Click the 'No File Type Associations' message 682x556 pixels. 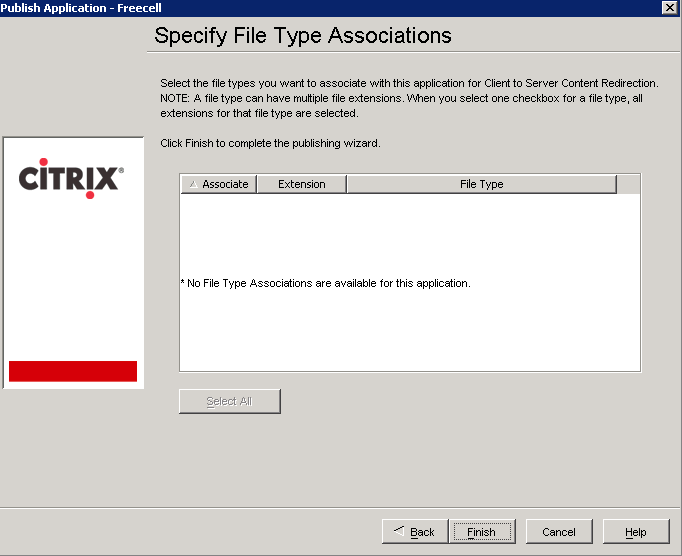tap(325, 283)
